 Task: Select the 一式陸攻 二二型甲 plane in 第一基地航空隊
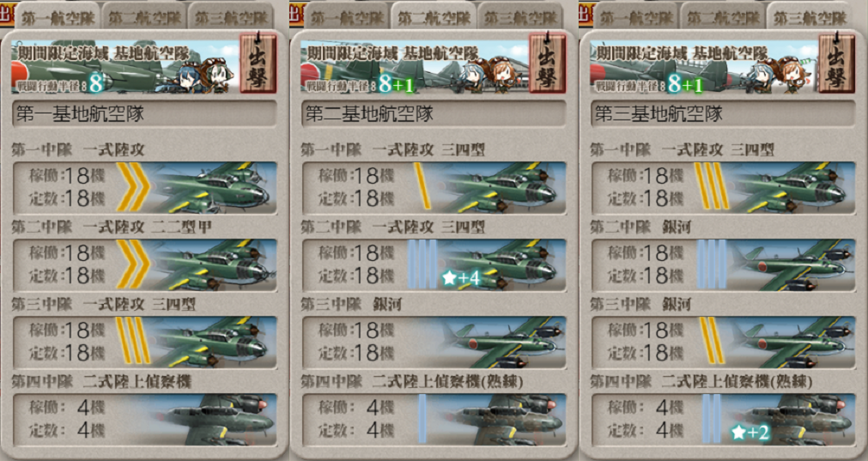pyautogui.click(x=144, y=265)
